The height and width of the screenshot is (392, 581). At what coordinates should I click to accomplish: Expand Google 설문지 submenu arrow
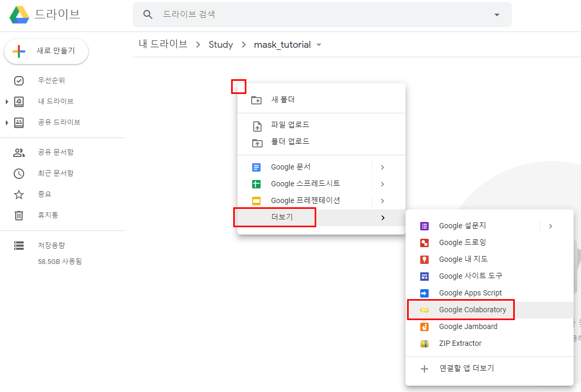[x=551, y=226]
